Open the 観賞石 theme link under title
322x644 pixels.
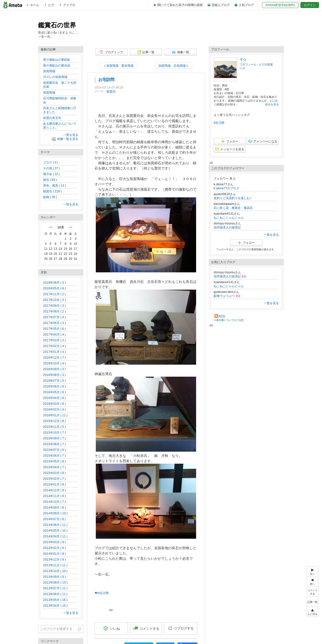coord(111,92)
